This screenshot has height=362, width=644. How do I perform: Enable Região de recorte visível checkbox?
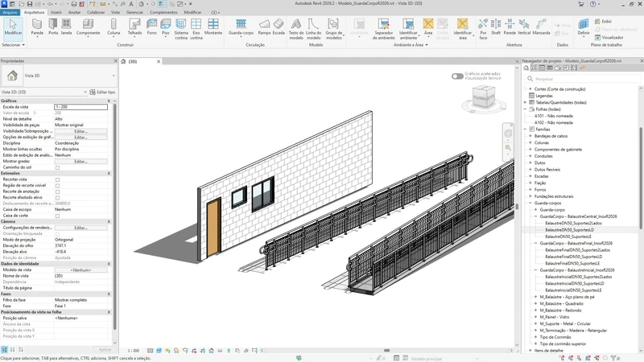tap(57, 186)
